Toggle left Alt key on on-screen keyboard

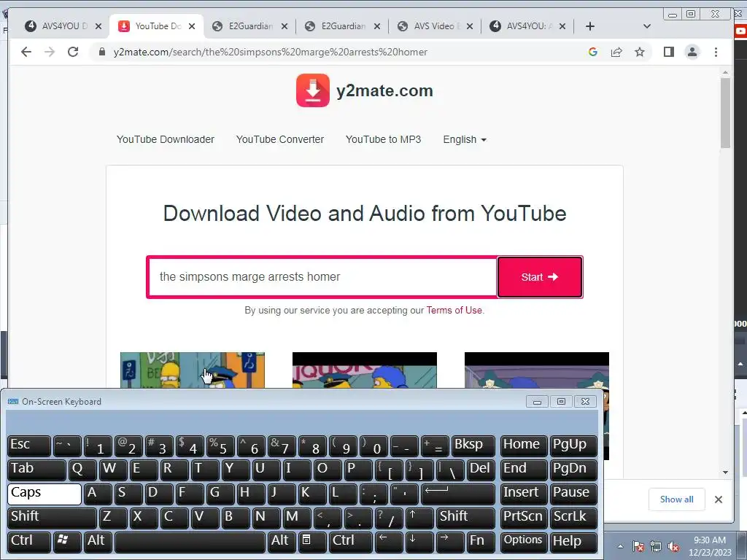tap(98, 542)
